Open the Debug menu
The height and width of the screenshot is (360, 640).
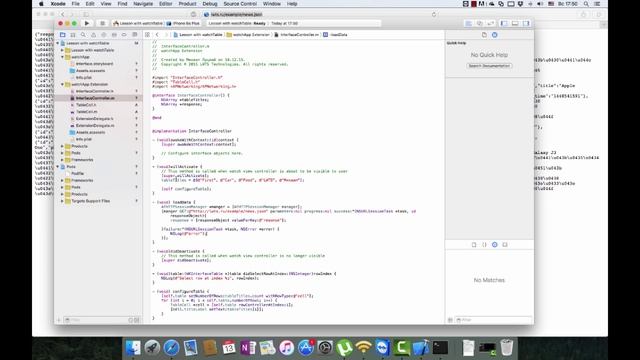[210, 4]
